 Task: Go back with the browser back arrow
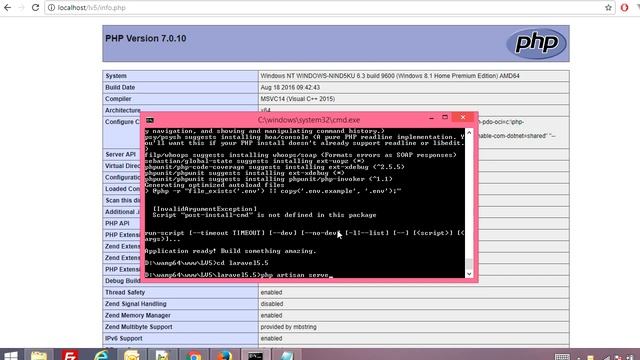[7, 7]
